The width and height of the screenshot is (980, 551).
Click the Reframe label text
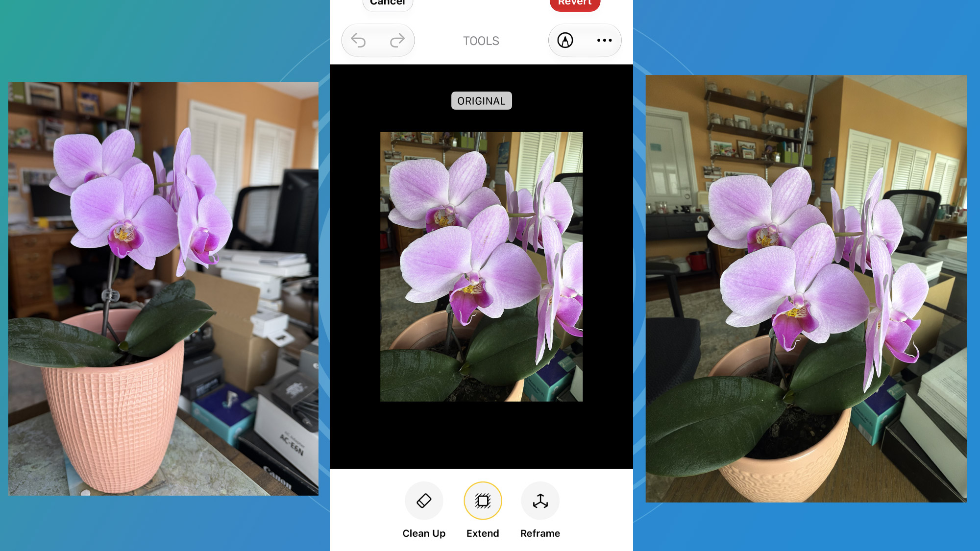(540, 533)
